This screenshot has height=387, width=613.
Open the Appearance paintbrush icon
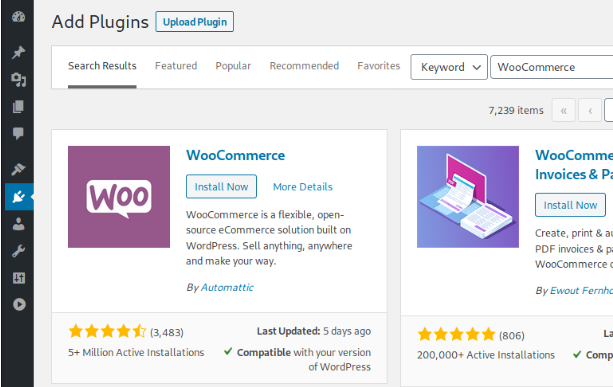pyautogui.click(x=18, y=169)
